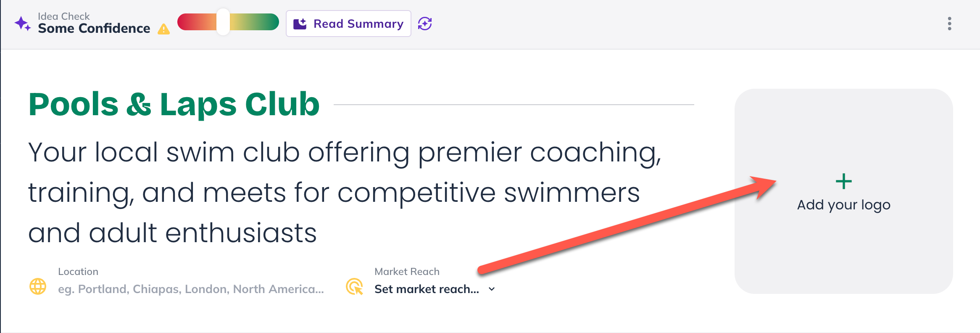Click the Market Reach target cursor icon

click(355, 286)
